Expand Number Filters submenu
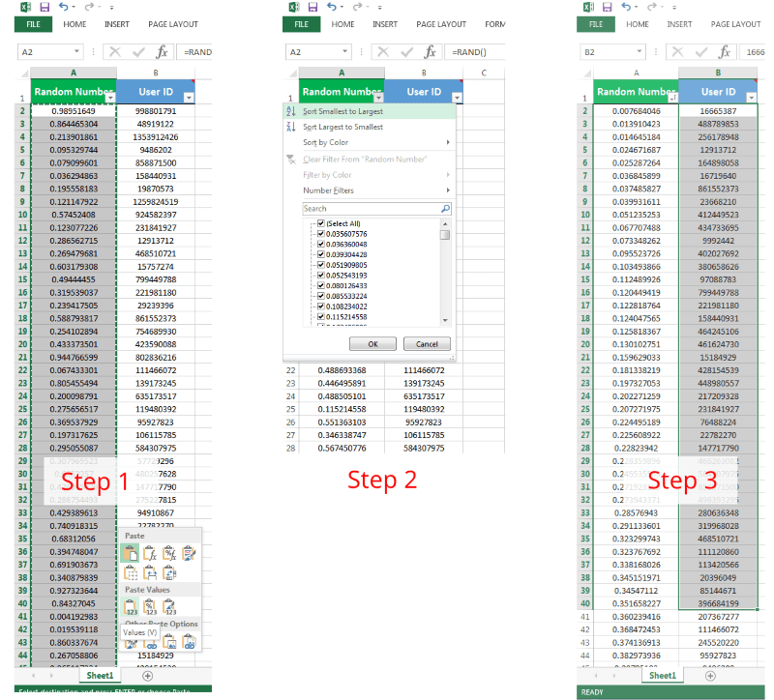 pyautogui.click(x=370, y=190)
